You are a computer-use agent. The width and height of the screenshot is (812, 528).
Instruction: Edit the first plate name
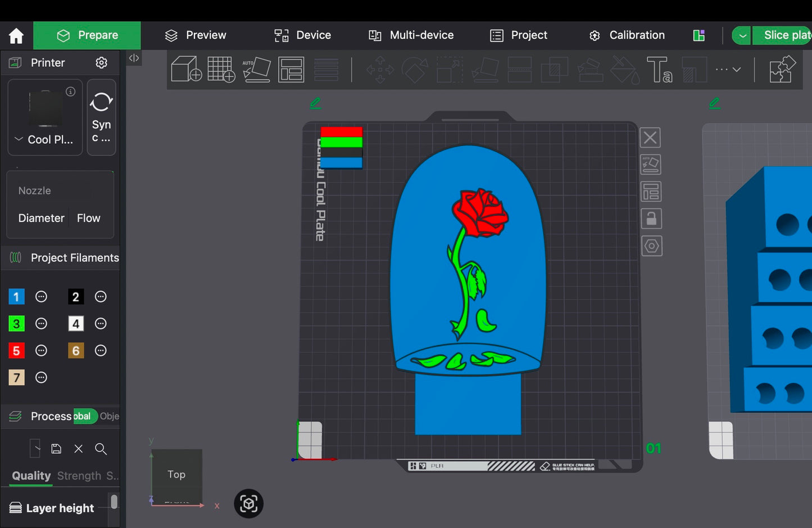point(316,103)
